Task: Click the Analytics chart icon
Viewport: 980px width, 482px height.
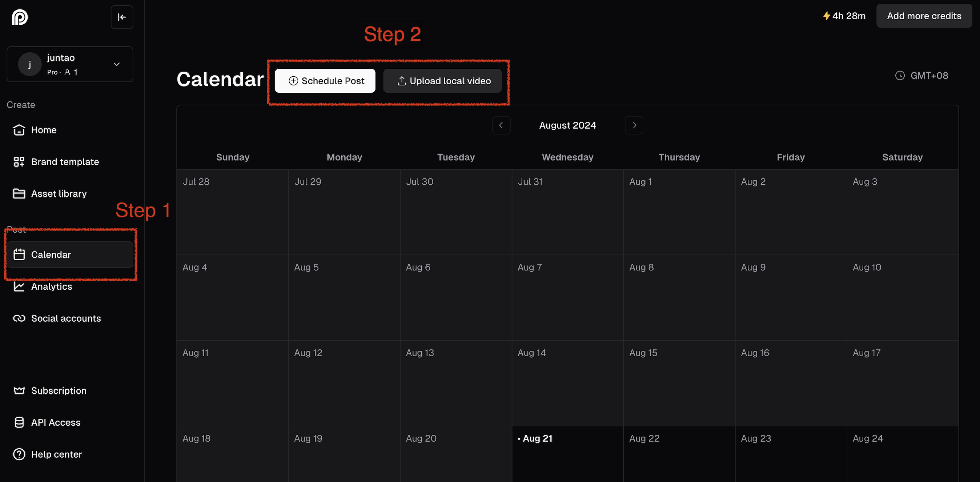Action: [x=19, y=286]
